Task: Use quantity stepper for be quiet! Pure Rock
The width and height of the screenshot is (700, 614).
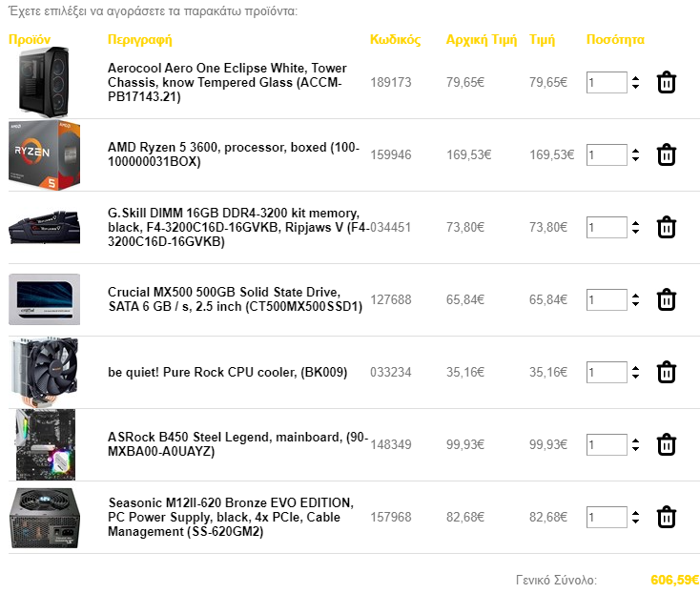Action: [635, 372]
